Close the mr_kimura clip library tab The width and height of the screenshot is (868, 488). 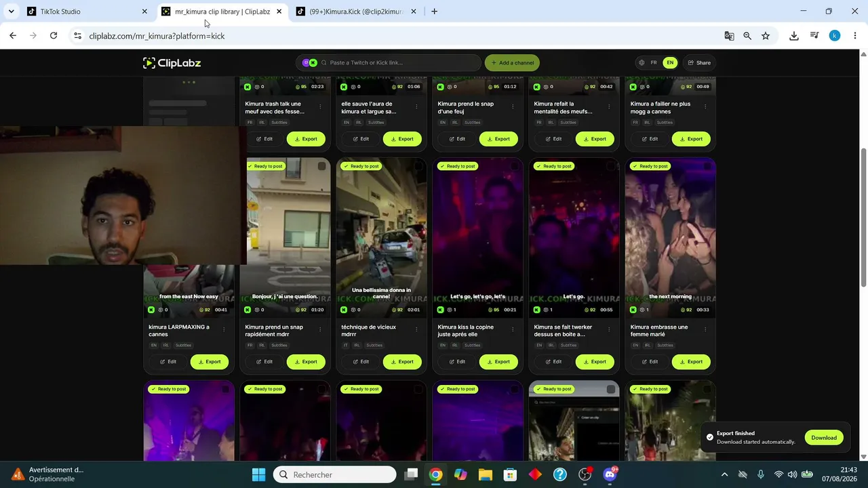279,12
